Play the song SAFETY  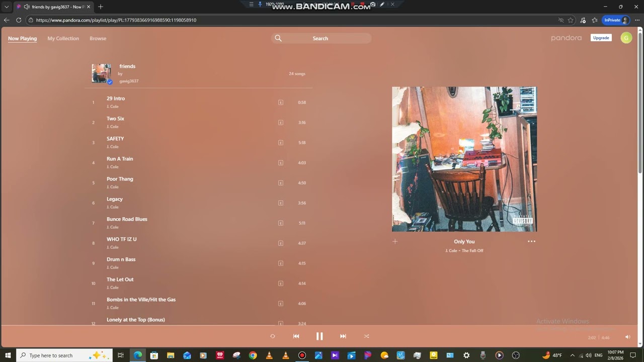(x=115, y=139)
